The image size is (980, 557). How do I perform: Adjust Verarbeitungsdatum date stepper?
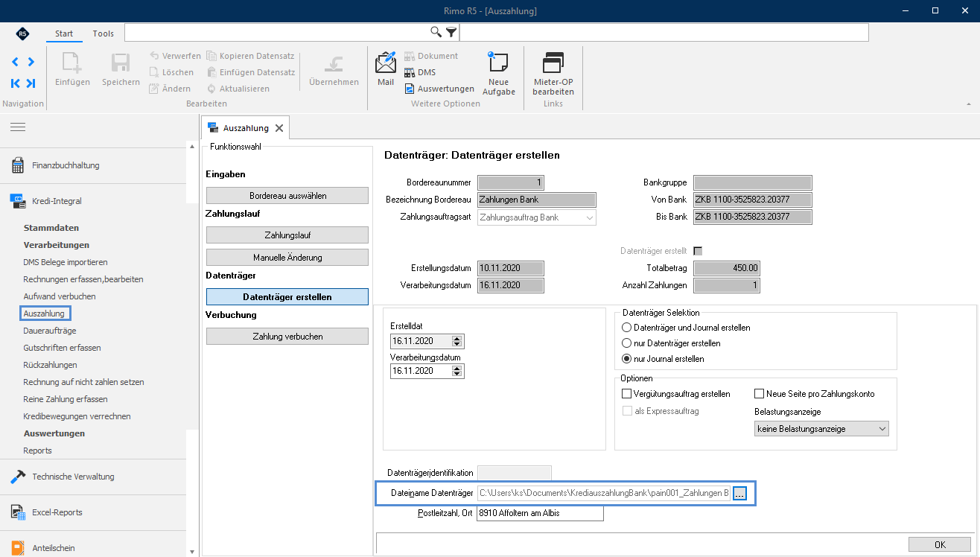tap(457, 371)
